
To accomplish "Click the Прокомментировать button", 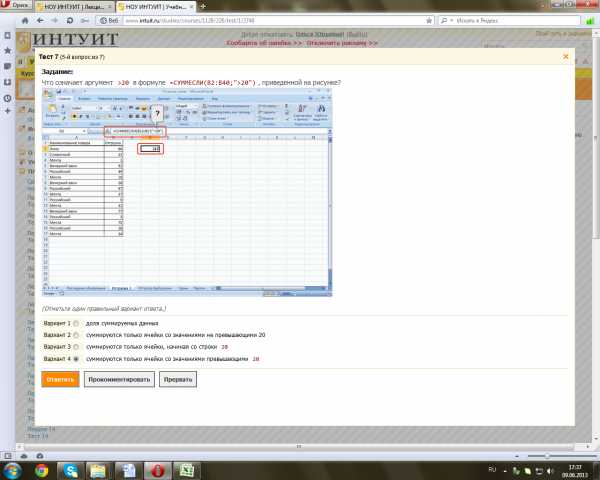I will point(119,379).
